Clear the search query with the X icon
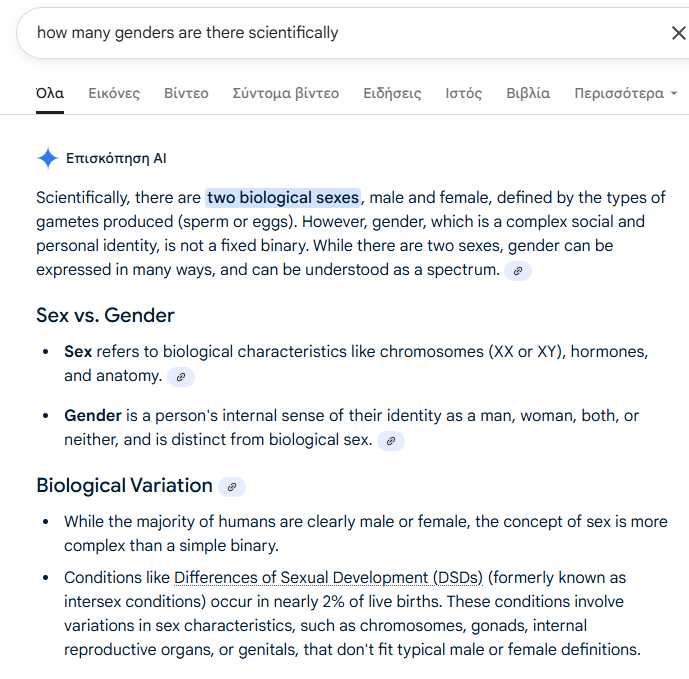689x679 pixels. pos(678,33)
